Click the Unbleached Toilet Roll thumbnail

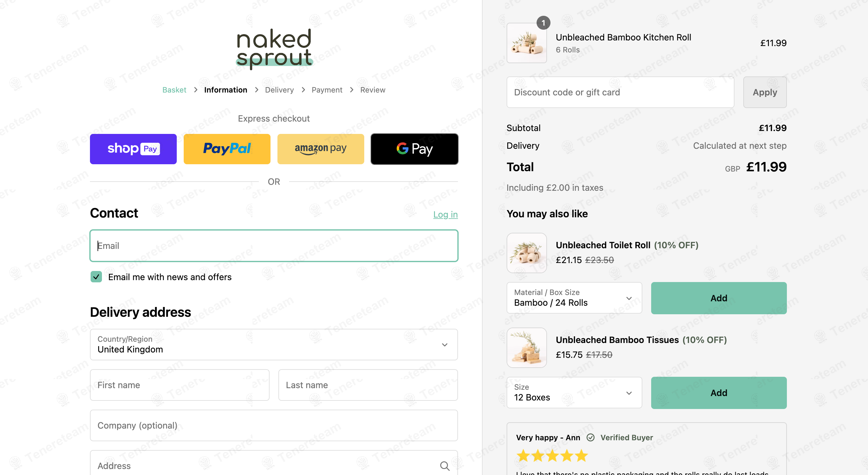[x=527, y=253]
